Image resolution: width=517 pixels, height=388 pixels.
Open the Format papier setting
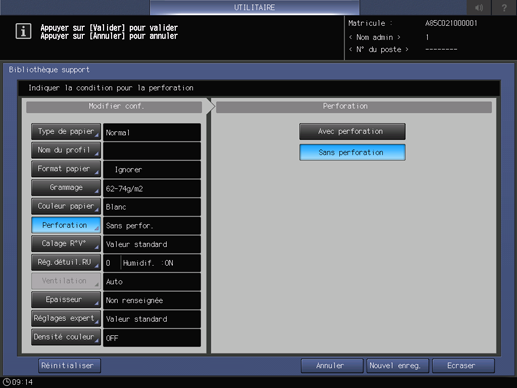[66, 169]
